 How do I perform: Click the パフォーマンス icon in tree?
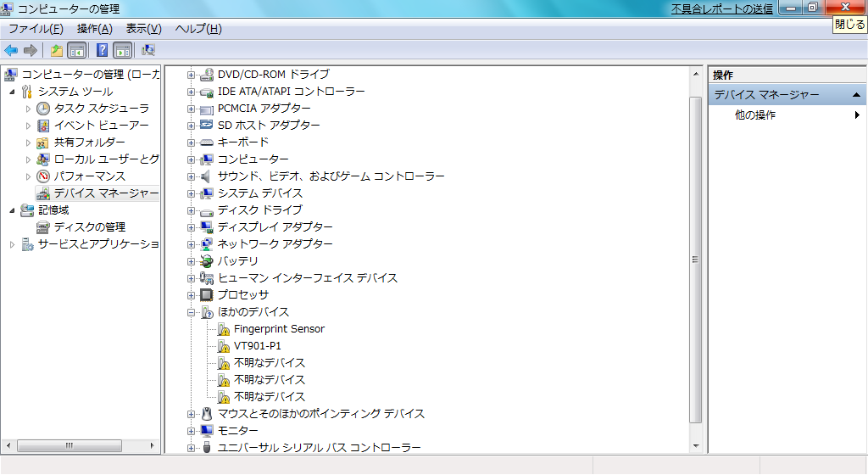point(43,176)
